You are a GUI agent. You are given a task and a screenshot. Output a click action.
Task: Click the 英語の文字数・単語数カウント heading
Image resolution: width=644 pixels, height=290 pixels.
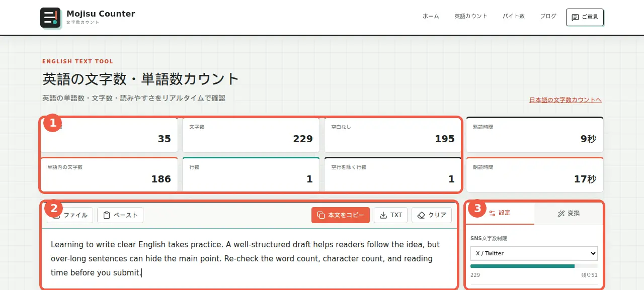141,79
